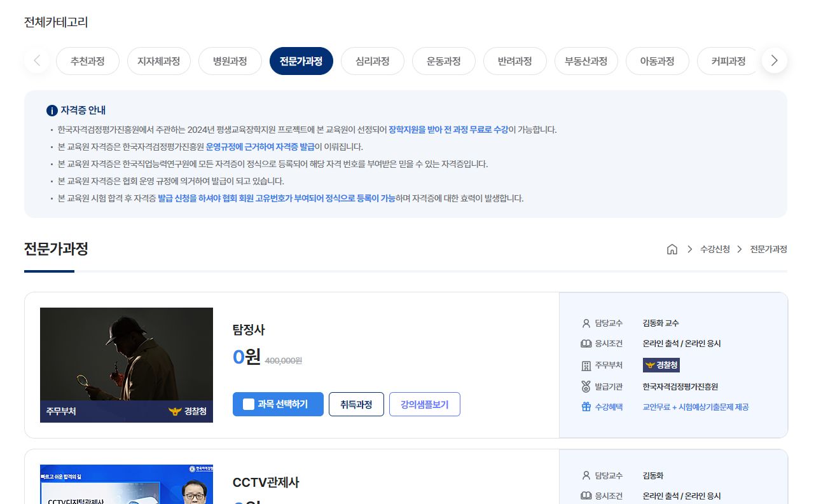Click the 경찰청 emblem on the 탐정사 thumbnail
The width and height of the screenshot is (821, 504).
[x=175, y=411]
